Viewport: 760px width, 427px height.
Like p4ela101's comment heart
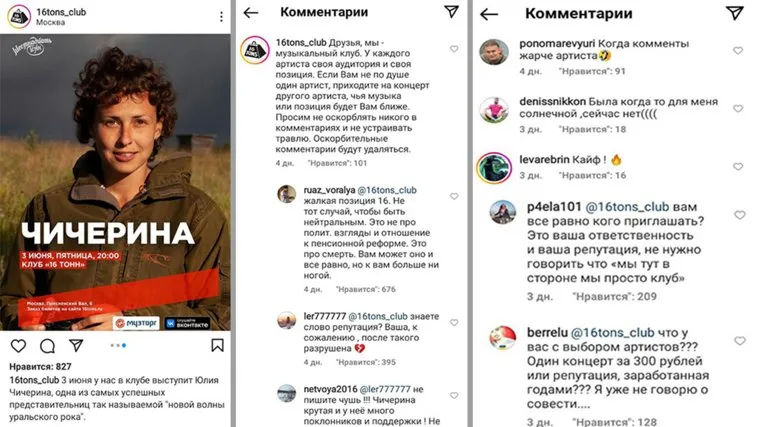point(740,215)
